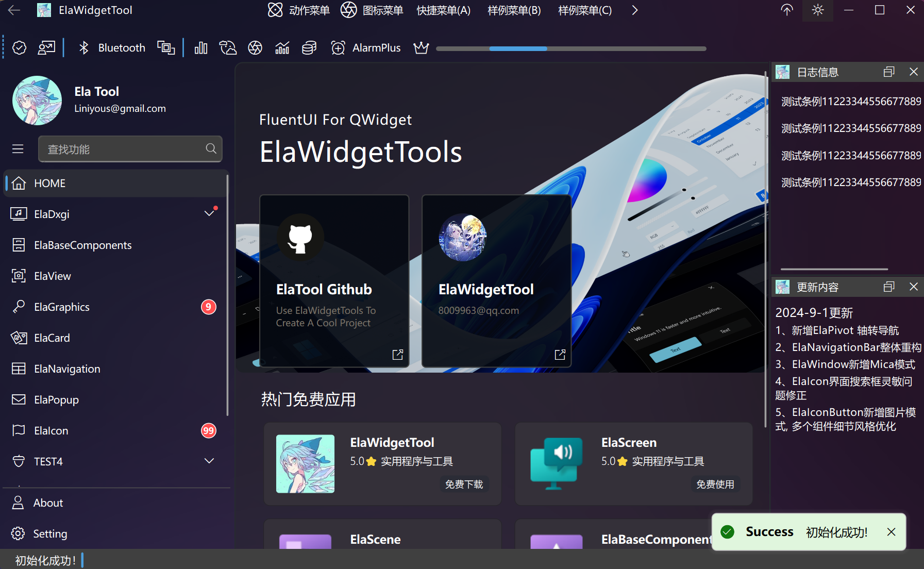The width and height of the screenshot is (924, 569).
Task: Expand the ElaDxgi chevron
Action: [209, 213]
